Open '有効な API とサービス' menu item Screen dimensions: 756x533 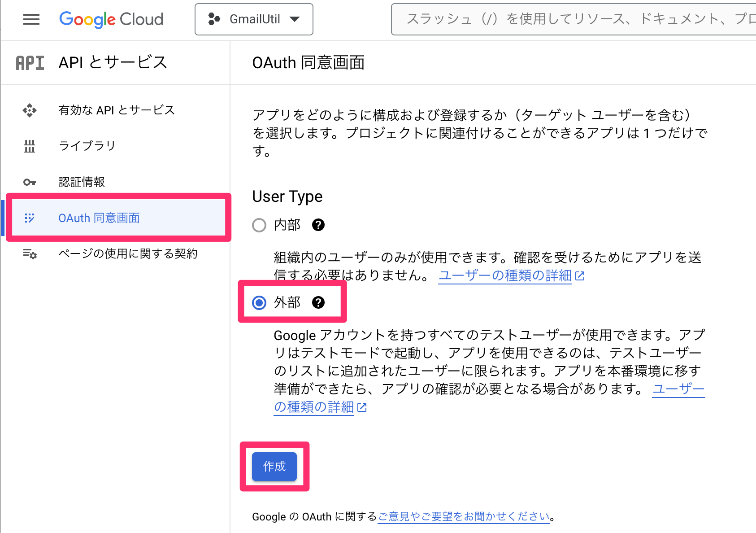tap(117, 110)
